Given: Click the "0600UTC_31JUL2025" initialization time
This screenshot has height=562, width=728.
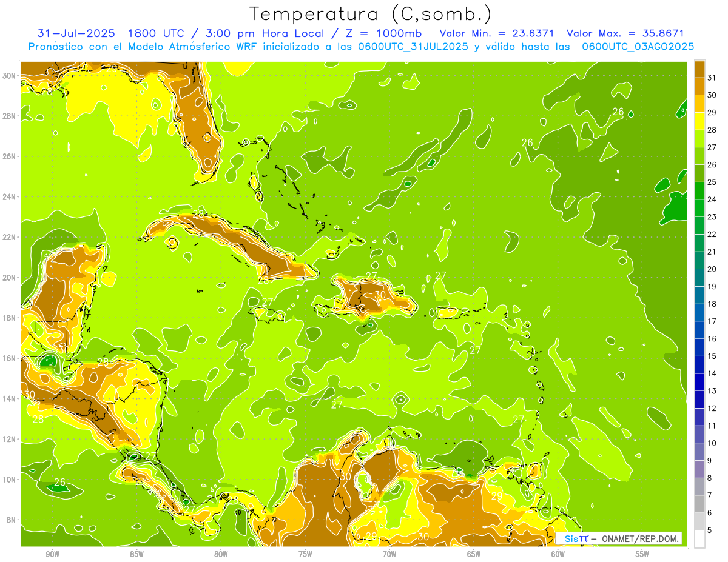Looking at the screenshot, I should click(x=413, y=47).
